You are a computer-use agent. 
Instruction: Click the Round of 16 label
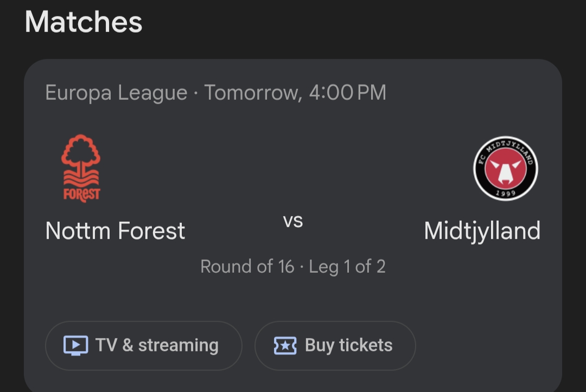coord(247,267)
